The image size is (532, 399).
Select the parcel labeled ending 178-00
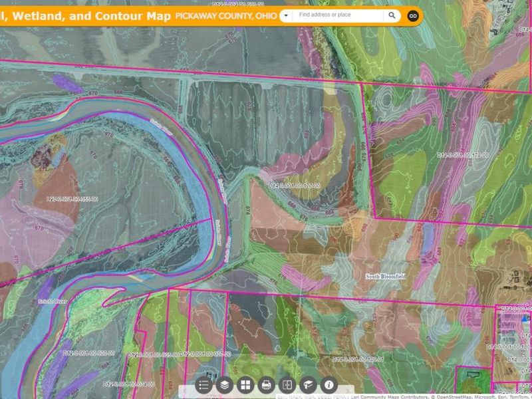[462, 155]
